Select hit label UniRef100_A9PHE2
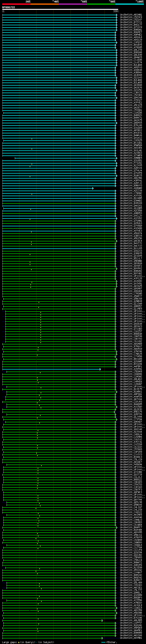 [131, 35]
